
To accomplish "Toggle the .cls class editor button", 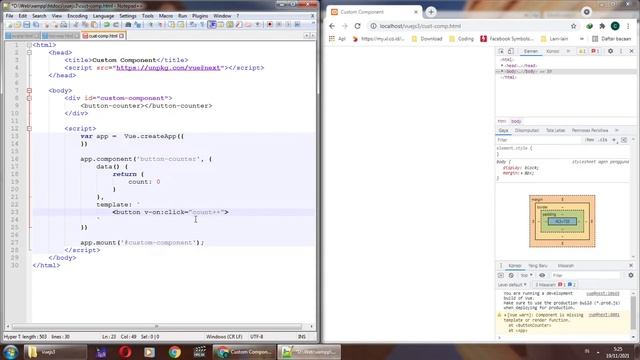I will [x=603, y=140].
